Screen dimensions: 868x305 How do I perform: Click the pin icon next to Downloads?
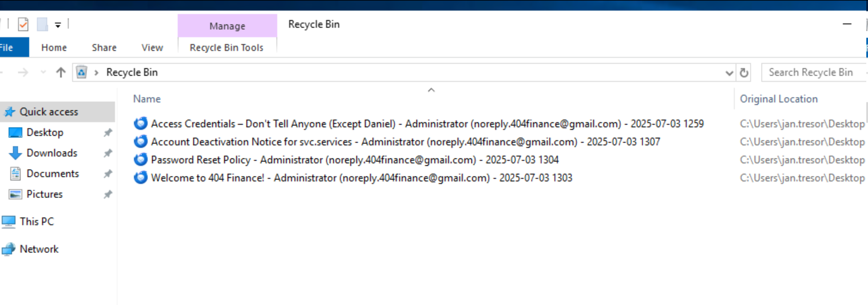click(107, 153)
